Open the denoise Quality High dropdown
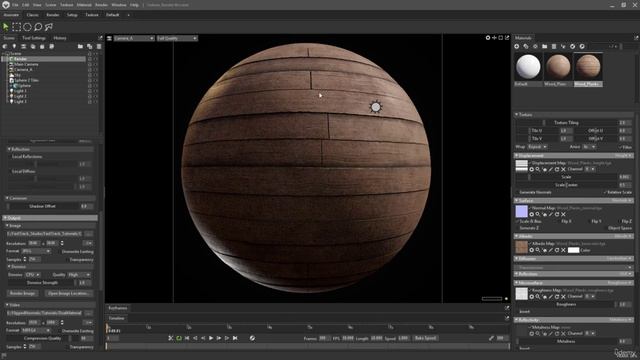This screenshot has width=640, height=360. 79,275
